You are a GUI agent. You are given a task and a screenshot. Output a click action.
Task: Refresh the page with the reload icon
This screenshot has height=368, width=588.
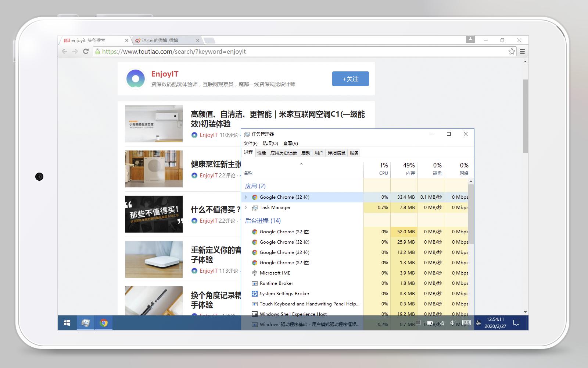(x=86, y=52)
